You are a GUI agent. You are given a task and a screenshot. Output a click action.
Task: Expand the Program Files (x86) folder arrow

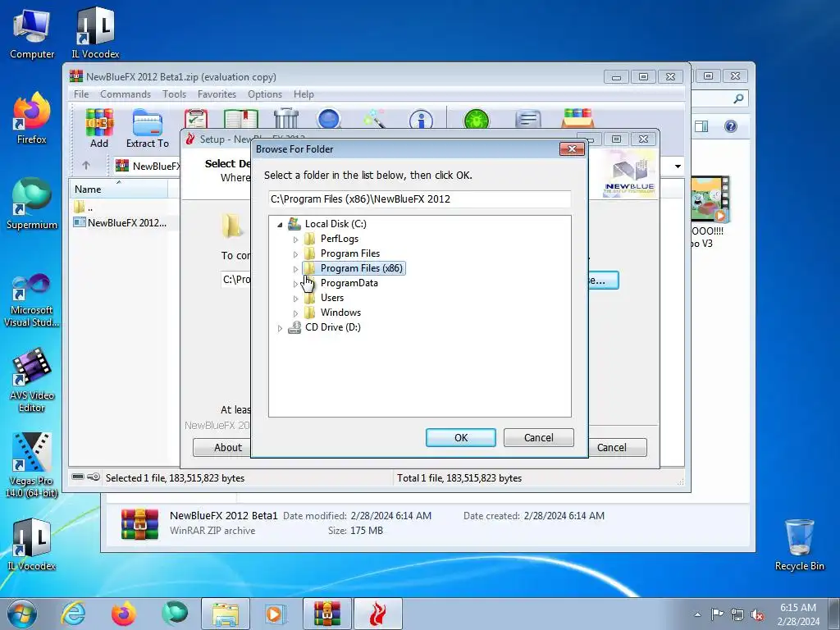(295, 269)
